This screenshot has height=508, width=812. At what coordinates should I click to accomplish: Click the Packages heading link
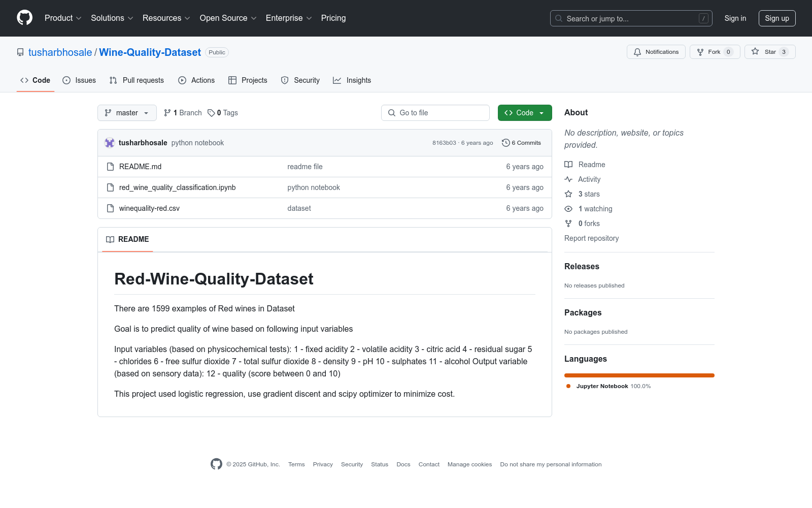[583, 313]
